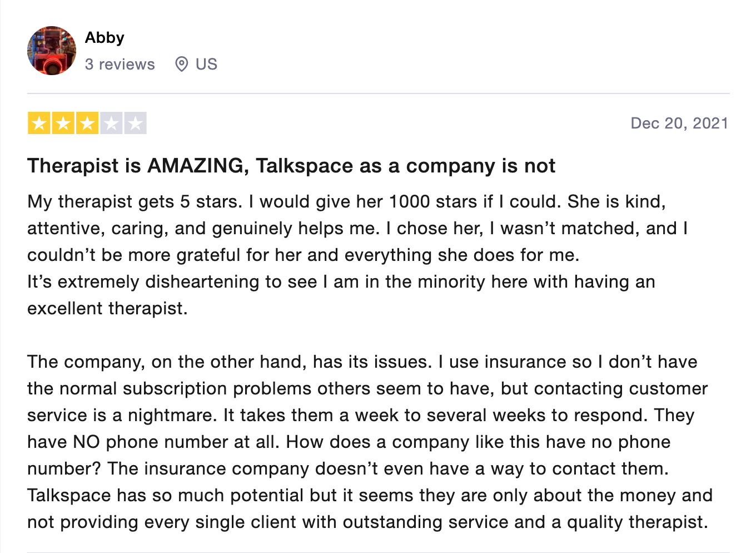Click the fifth gray rating star
This screenshot has height=553, width=756.
[x=136, y=123]
